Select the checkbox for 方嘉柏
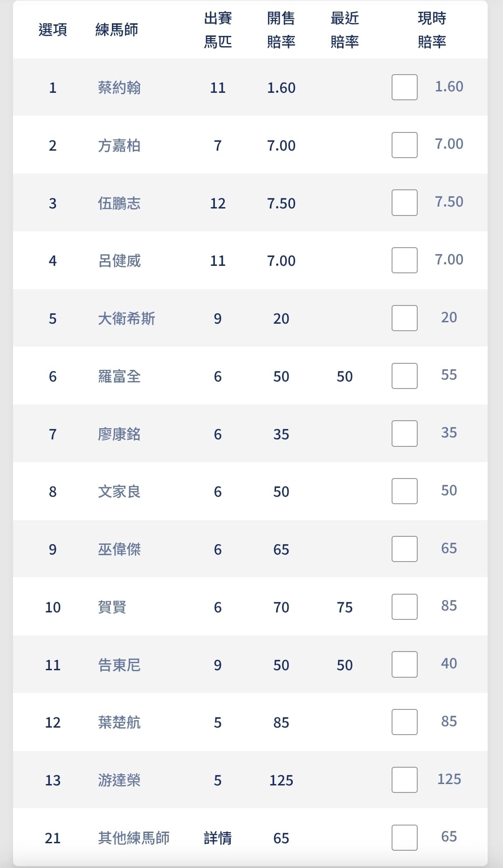503x868 pixels. point(404,145)
